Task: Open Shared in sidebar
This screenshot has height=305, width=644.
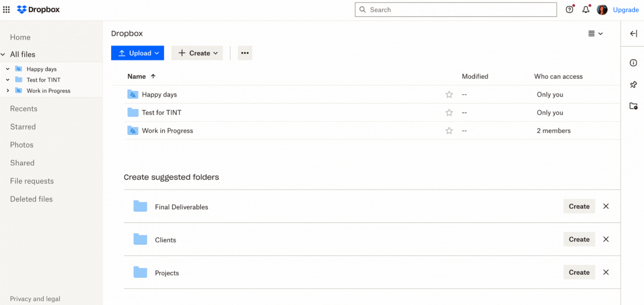Action: pos(22,163)
